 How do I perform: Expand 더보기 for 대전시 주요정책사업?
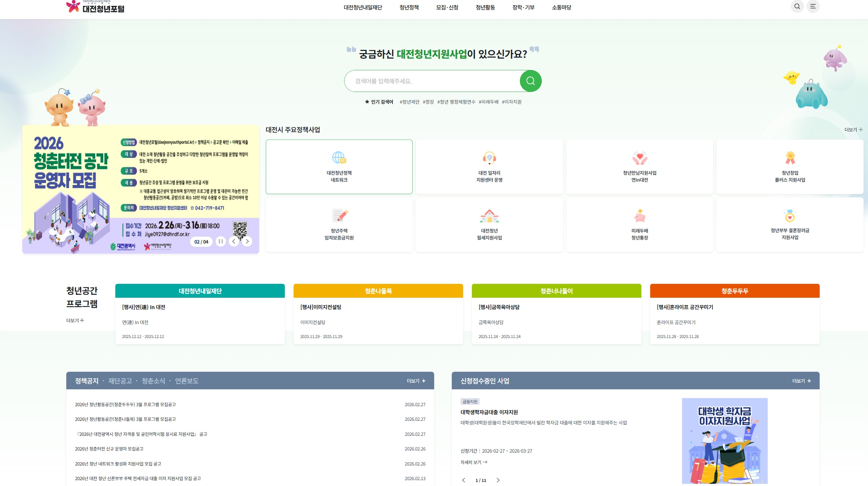point(853,130)
